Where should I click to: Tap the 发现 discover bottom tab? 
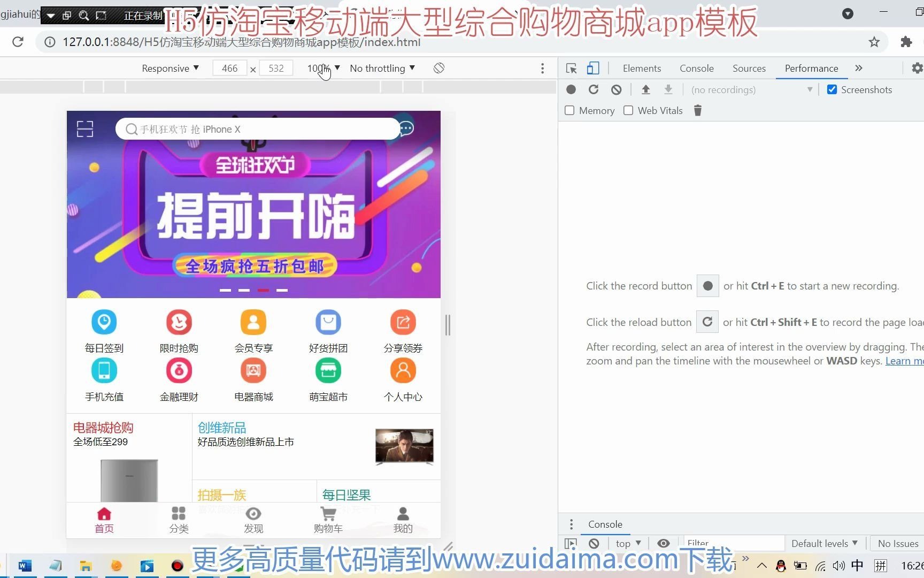coord(253,520)
